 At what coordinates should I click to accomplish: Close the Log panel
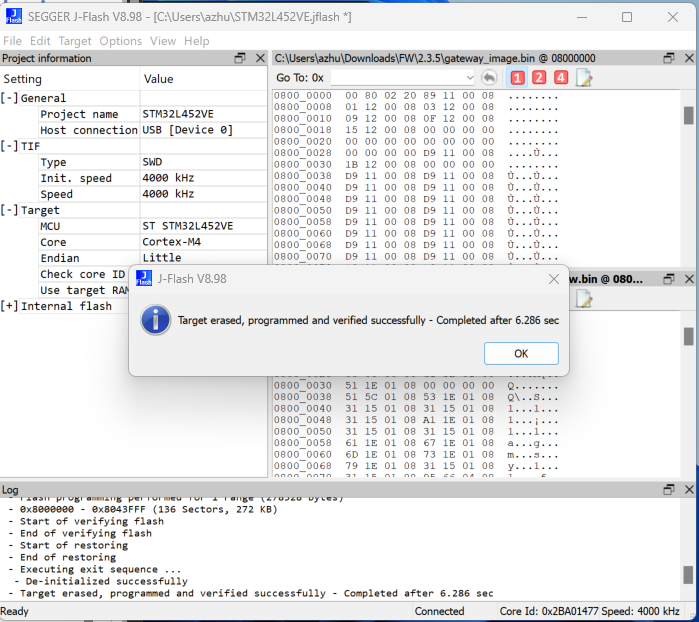point(689,490)
